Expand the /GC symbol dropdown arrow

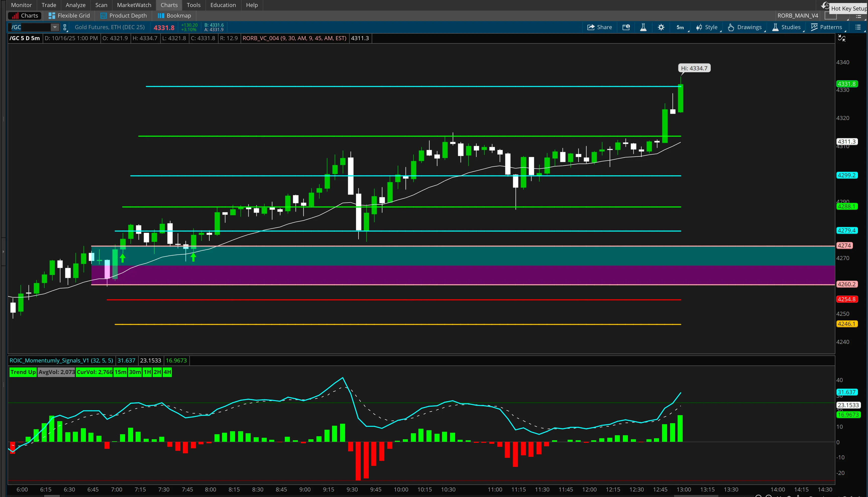(x=55, y=27)
